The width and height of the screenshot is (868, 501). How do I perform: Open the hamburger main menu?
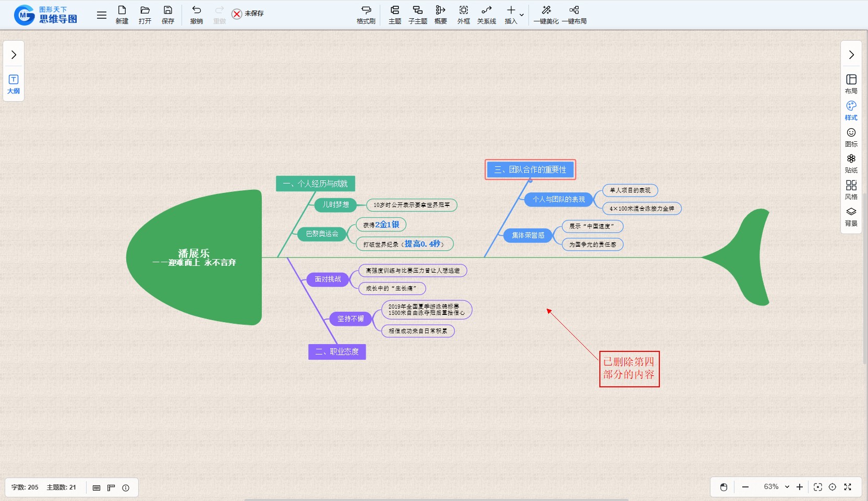[102, 15]
